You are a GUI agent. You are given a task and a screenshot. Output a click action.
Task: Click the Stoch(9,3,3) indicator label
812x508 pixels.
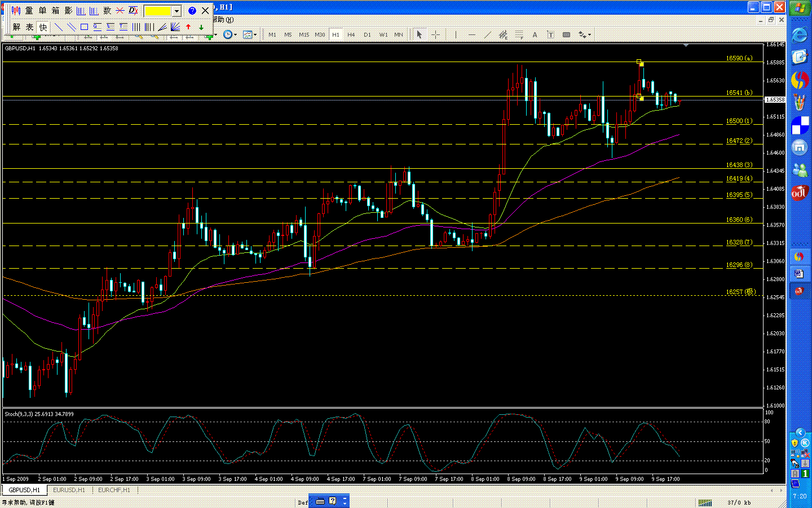point(39,414)
